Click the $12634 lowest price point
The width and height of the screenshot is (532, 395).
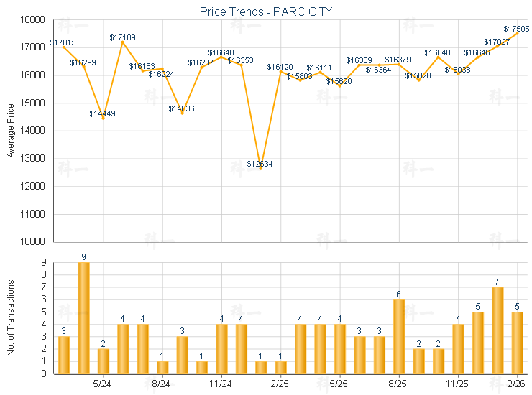(x=260, y=169)
